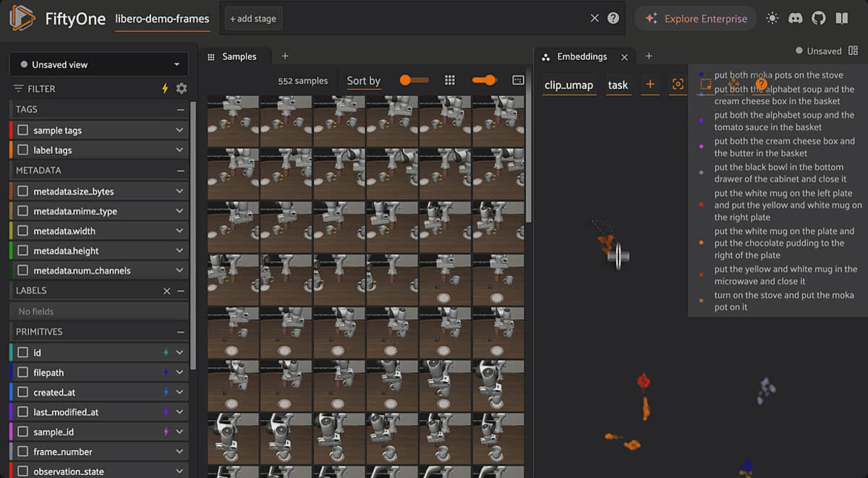Click the 552 samples count text

pos(302,80)
